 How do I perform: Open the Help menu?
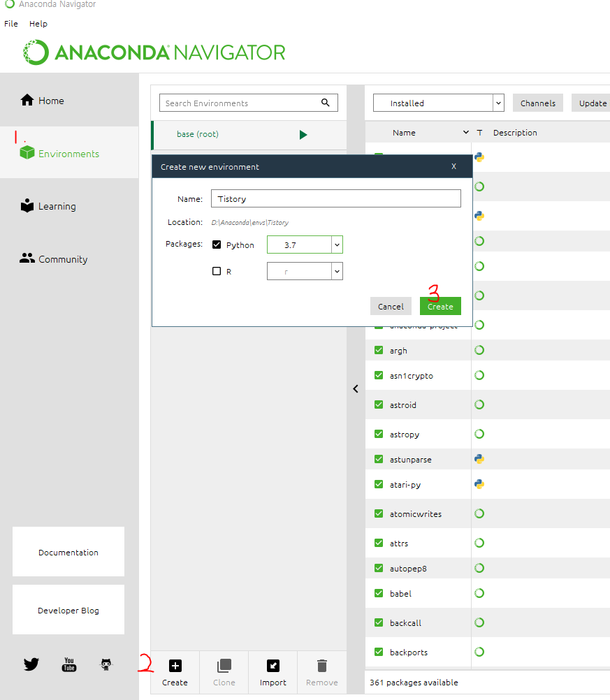[38, 24]
